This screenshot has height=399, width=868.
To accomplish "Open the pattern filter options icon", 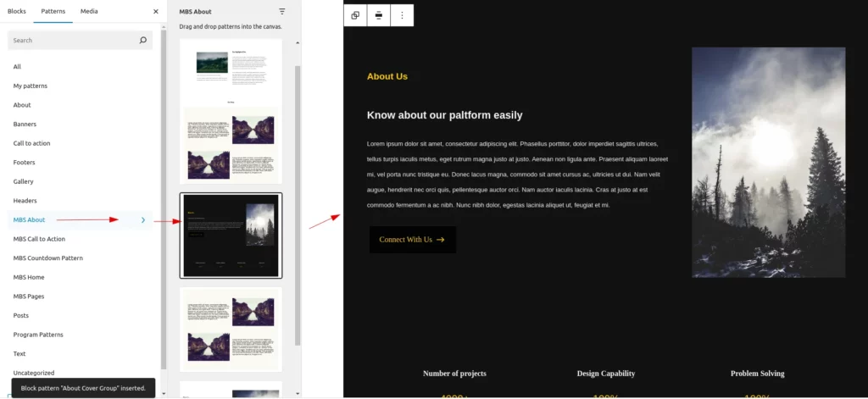I will [282, 12].
